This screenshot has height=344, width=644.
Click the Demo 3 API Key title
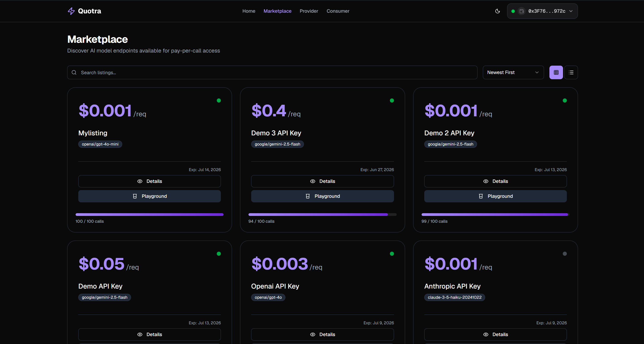(x=276, y=133)
